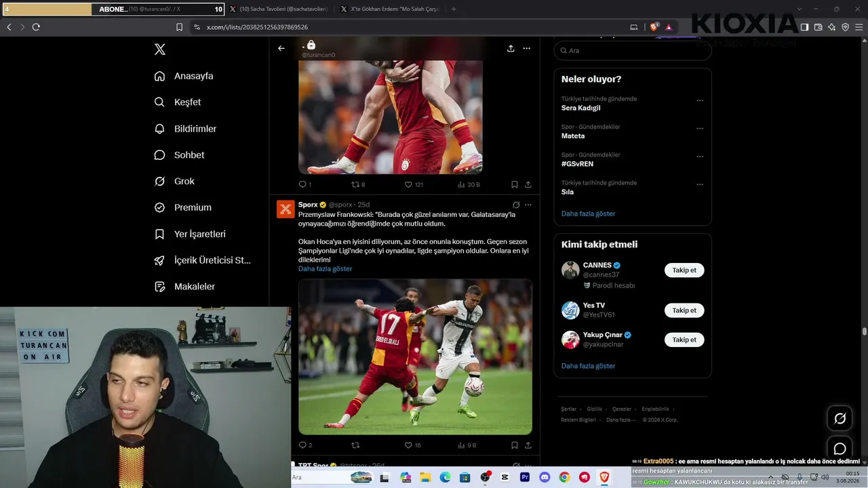Click the Ara search field on X
Image resolution: width=868 pixels, height=488 pixels.
[x=633, y=51]
